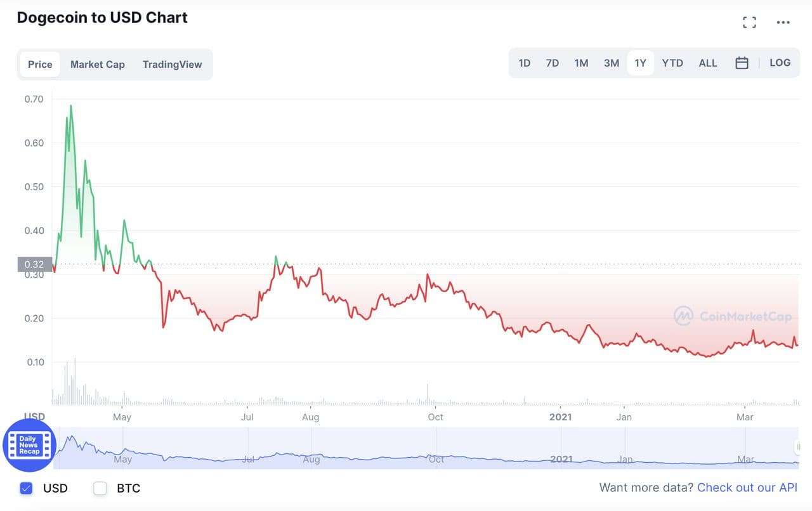Pick the YTD time range
The image size is (812, 511).
[672, 63]
